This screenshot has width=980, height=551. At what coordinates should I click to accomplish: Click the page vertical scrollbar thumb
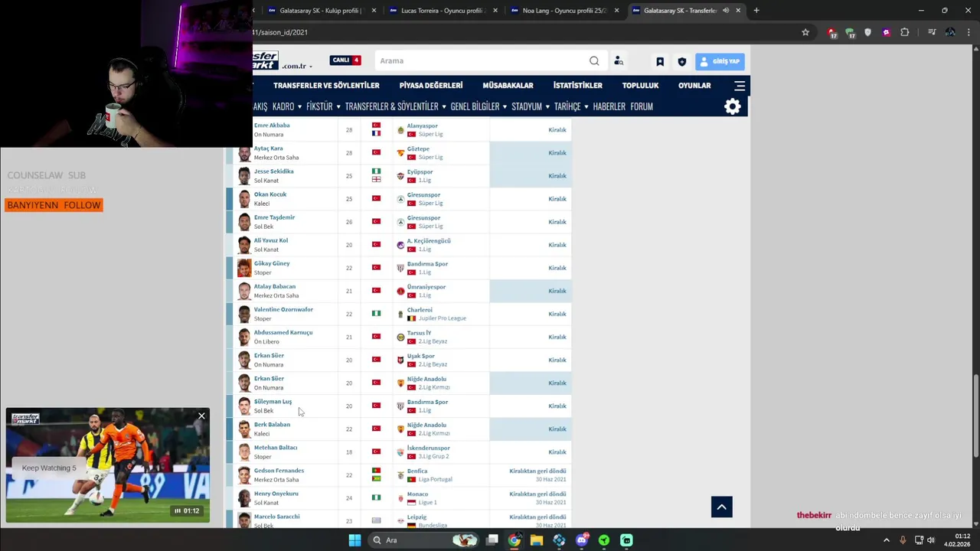pyautogui.click(x=975, y=417)
